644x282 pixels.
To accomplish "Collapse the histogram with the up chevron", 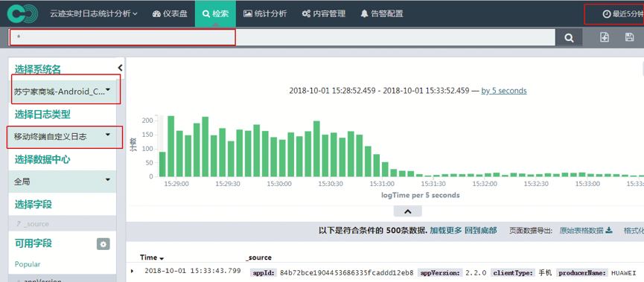I will pyautogui.click(x=408, y=211).
